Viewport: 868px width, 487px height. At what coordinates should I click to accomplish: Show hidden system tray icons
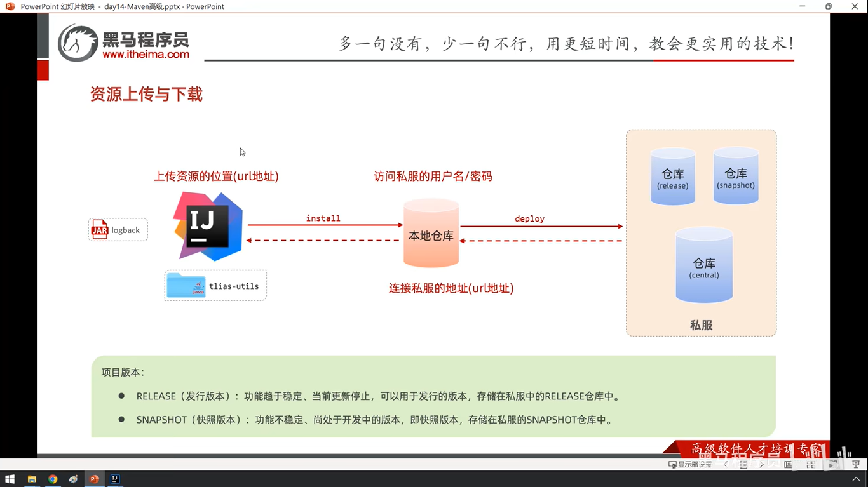tap(855, 479)
